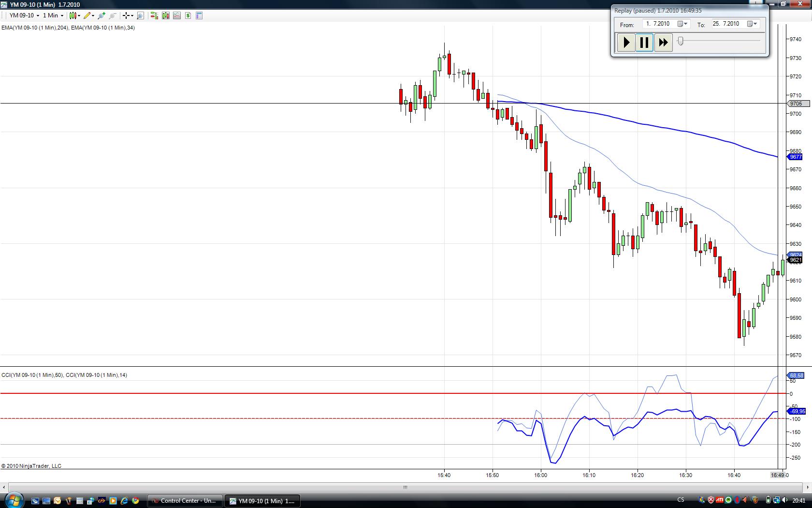Click the 16:00 time label on the axis
The height and width of the screenshot is (508, 812).
click(x=541, y=475)
